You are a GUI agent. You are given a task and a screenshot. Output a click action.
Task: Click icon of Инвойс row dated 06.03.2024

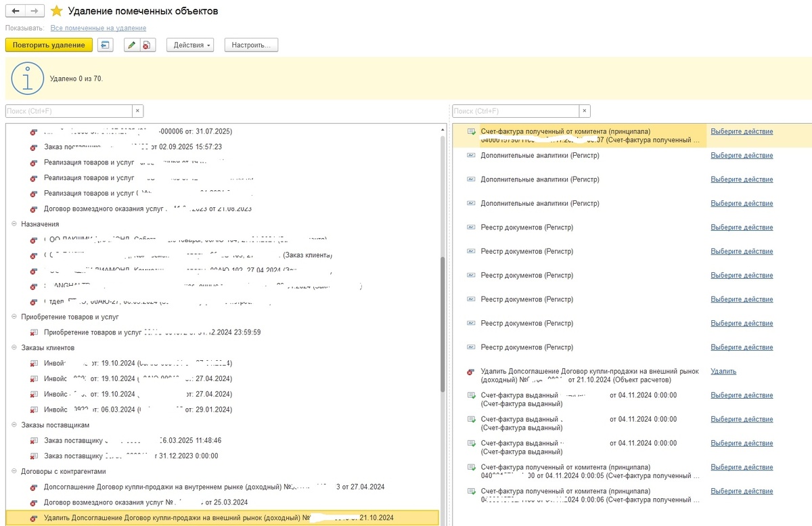coord(34,410)
